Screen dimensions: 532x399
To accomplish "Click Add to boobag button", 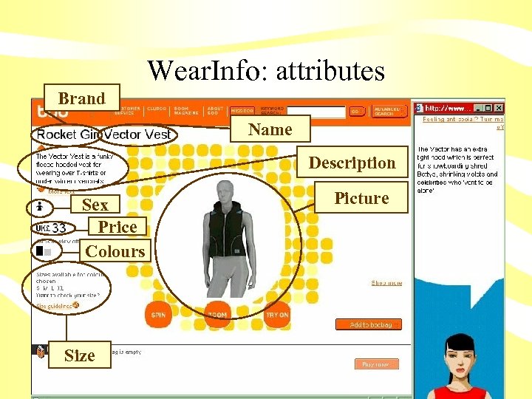I will (x=369, y=324).
